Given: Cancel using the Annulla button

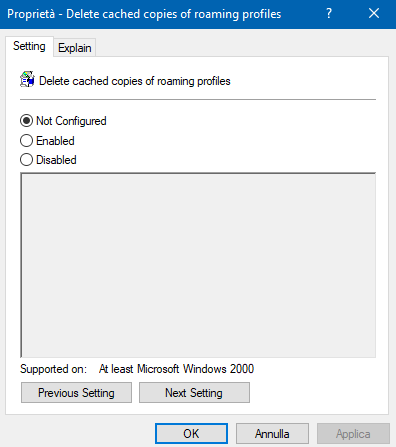Looking at the screenshot, I should pos(272,434).
